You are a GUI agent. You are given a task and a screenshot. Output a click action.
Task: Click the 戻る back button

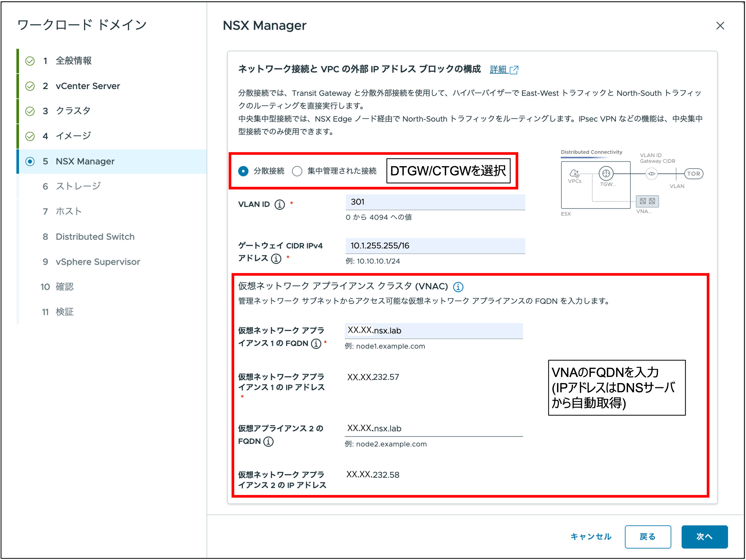tap(648, 537)
